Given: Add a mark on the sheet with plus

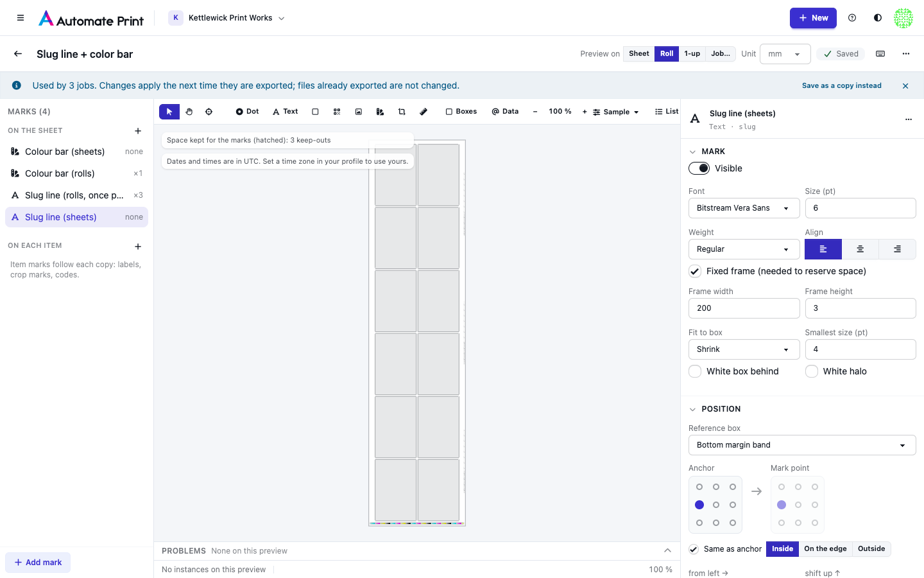Looking at the screenshot, I should [138, 131].
